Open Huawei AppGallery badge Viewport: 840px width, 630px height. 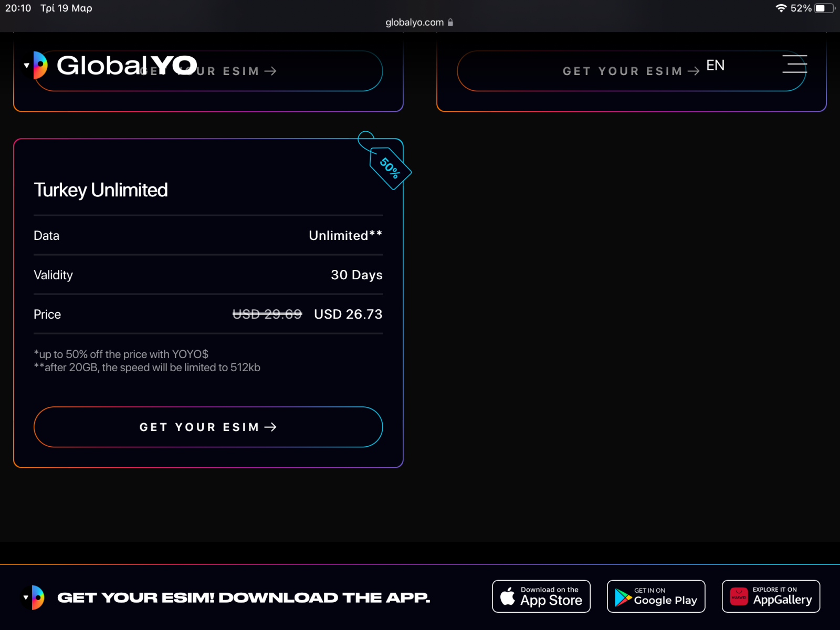tap(771, 596)
